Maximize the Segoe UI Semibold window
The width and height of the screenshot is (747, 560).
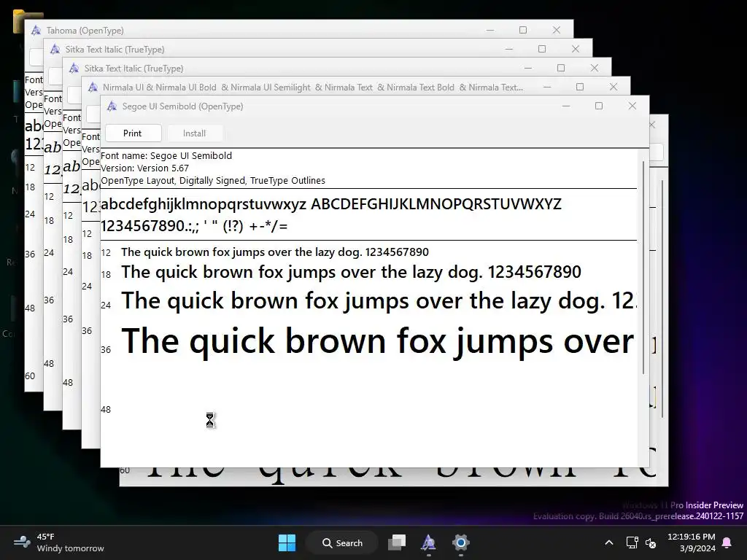(599, 106)
